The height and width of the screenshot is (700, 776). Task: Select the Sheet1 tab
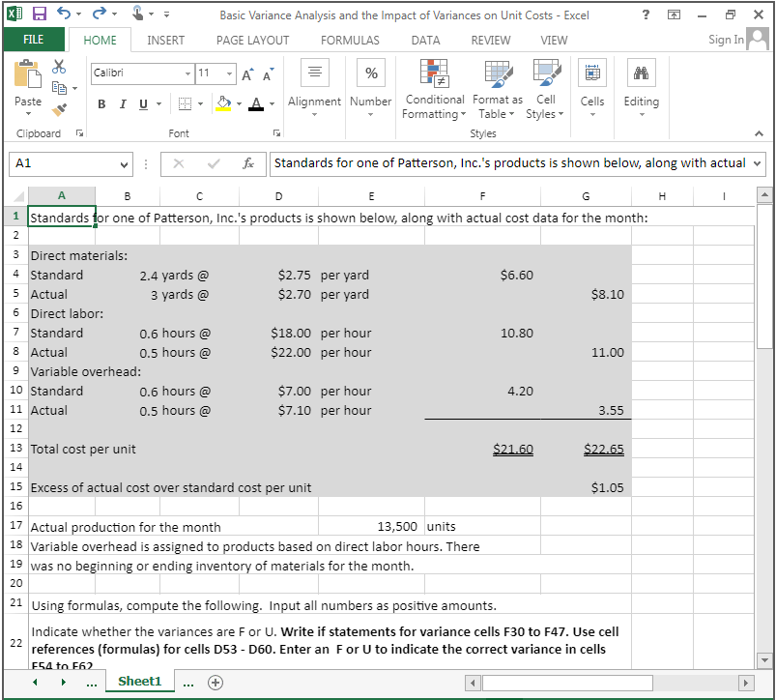[x=140, y=682]
